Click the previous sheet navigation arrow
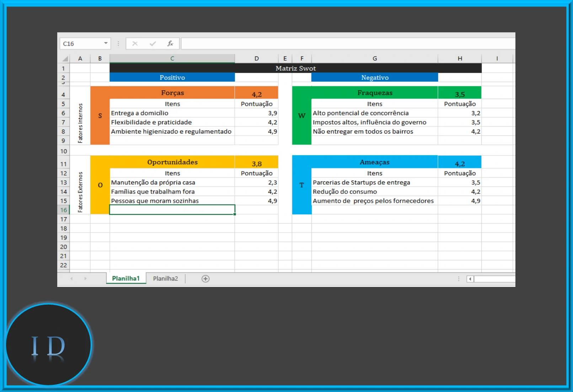This screenshot has width=573, height=392. pos(71,279)
